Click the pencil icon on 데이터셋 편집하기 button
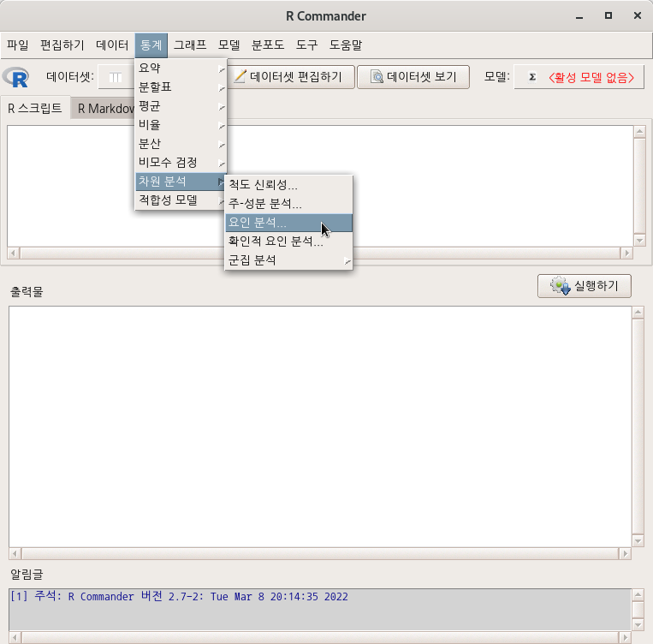 pos(240,77)
